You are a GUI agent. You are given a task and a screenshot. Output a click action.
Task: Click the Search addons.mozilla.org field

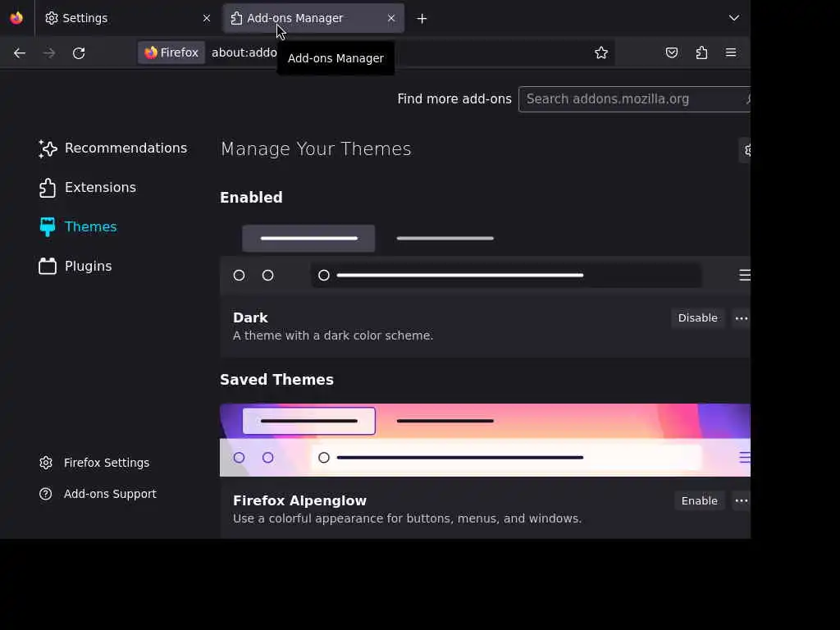[634, 99]
